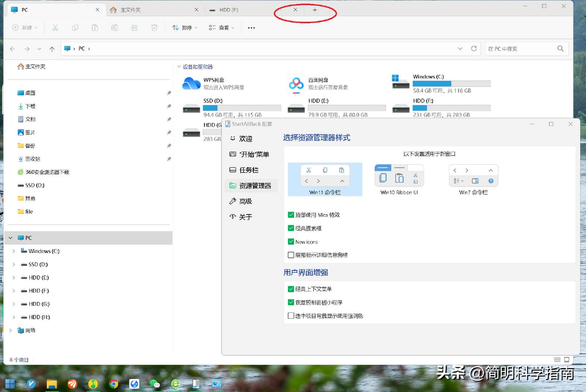Enable 底部显示详细信息窗格 checkbox
Image resolution: width=586 pixels, height=392 pixels.
pyautogui.click(x=291, y=255)
